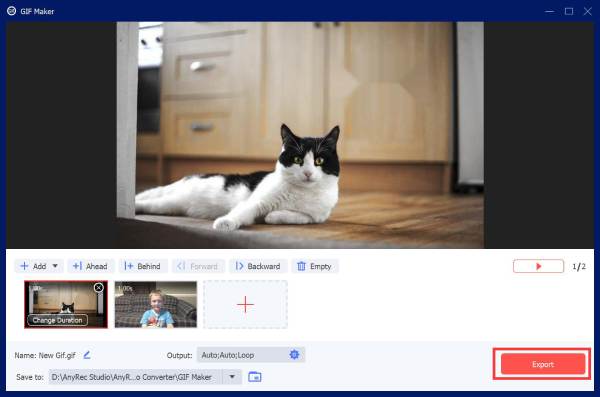The width and height of the screenshot is (600, 397).
Task: Expand the Save to path dropdown
Action: click(232, 377)
